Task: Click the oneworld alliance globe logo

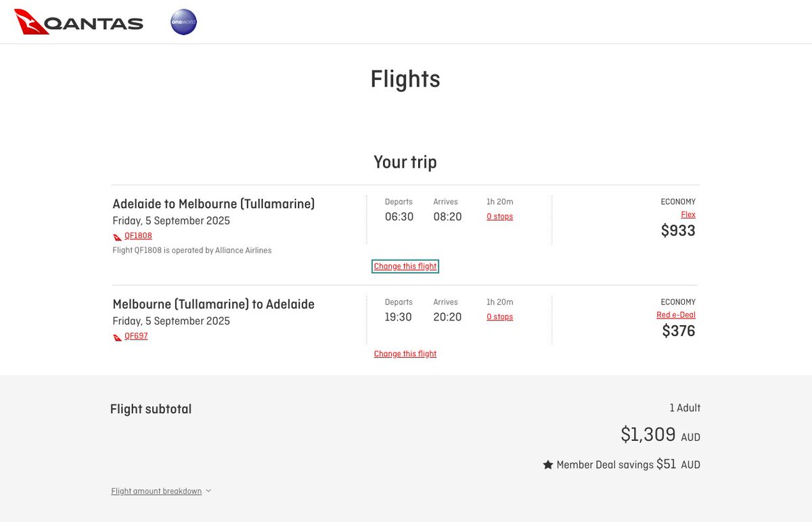Action: coord(183,22)
